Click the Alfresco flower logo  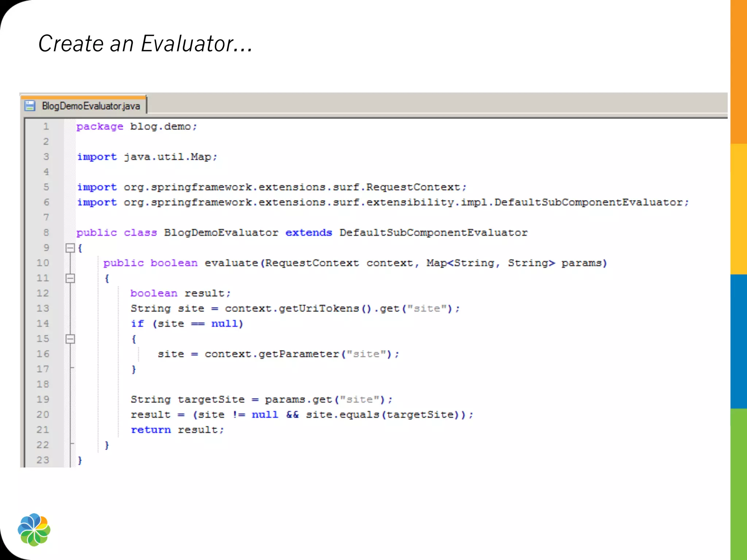[x=34, y=529]
